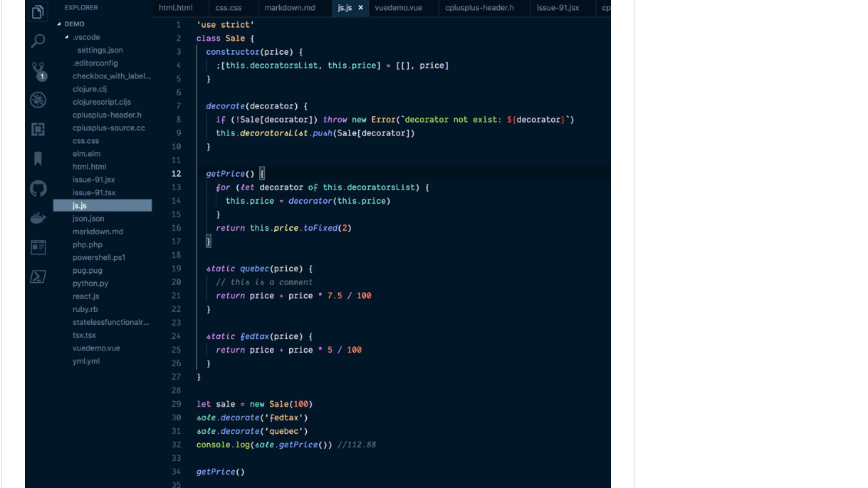Image resolution: width=868 pixels, height=488 pixels.
Task: Close the js.js editor tab
Action: click(360, 8)
